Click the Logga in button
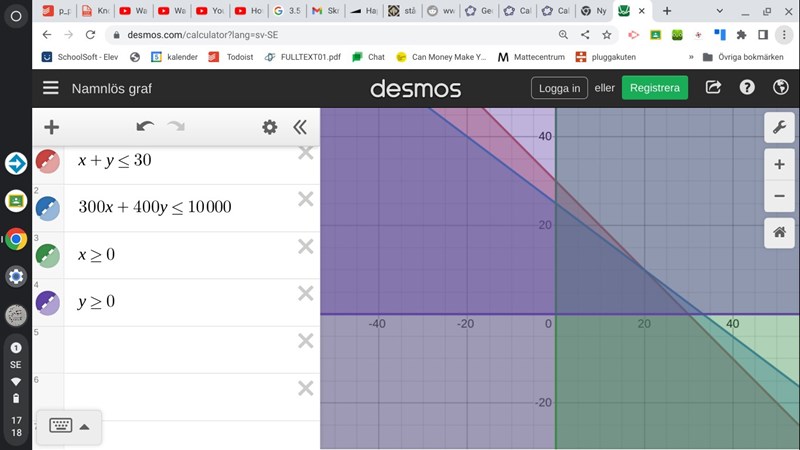Viewport: 800px width, 450px height. (x=559, y=88)
